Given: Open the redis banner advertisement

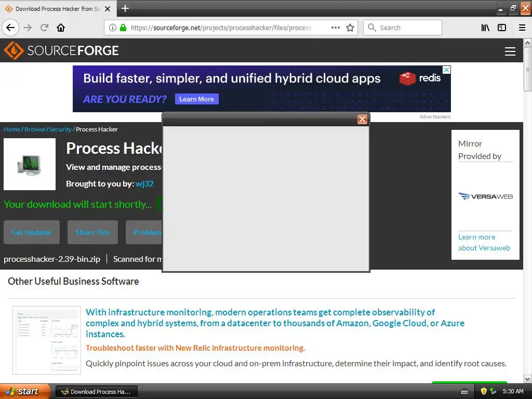Looking at the screenshot, I should point(262,88).
